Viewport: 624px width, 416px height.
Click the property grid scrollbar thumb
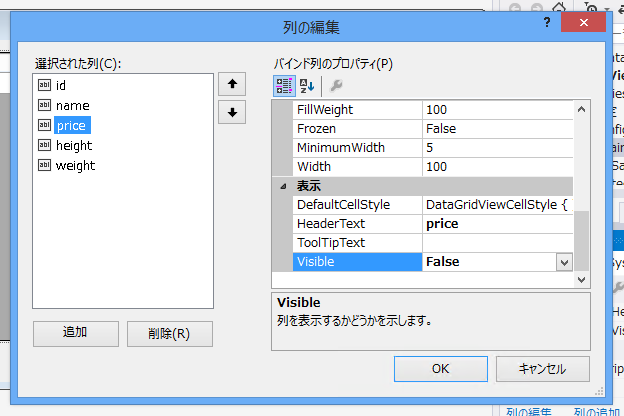pyautogui.click(x=581, y=240)
